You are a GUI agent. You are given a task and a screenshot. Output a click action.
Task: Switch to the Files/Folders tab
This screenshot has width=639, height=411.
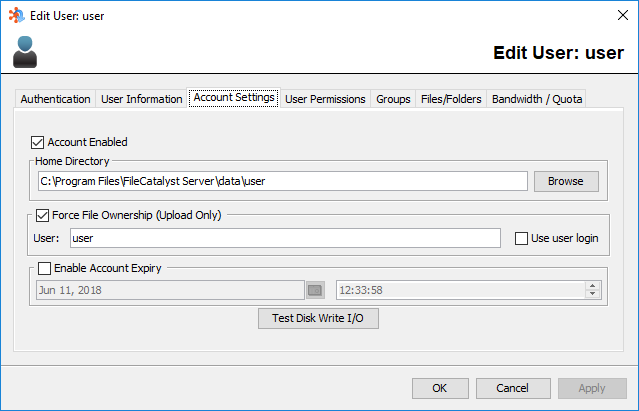tap(451, 99)
